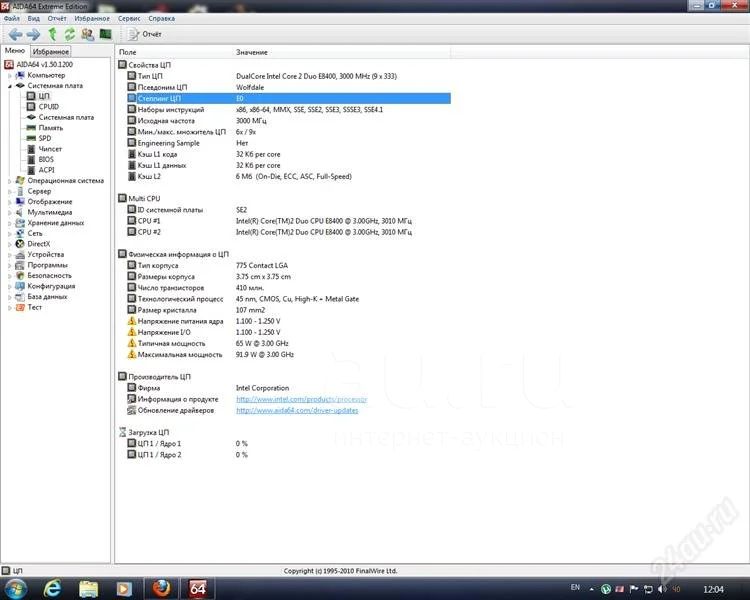Image resolution: width=750 pixels, height=600 pixels.
Task: Expand the Мультимедиа tree node
Action: tap(9, 212)
